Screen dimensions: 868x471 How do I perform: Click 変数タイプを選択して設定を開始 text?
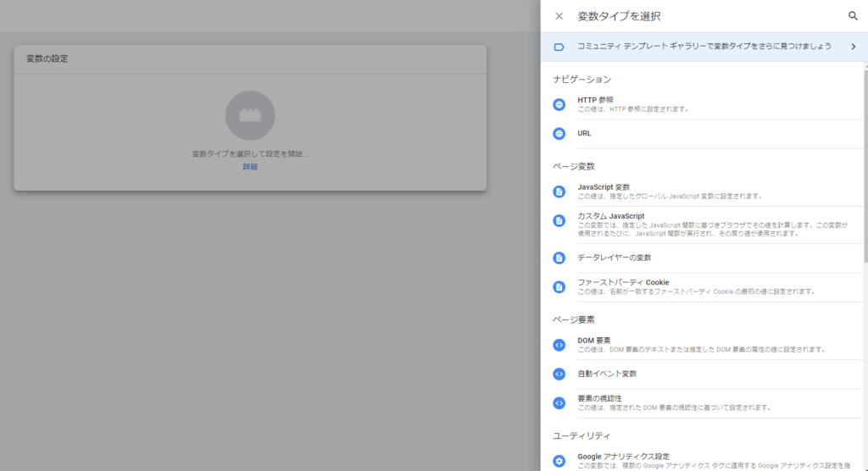pyautogui.click(x=250, y=154)
